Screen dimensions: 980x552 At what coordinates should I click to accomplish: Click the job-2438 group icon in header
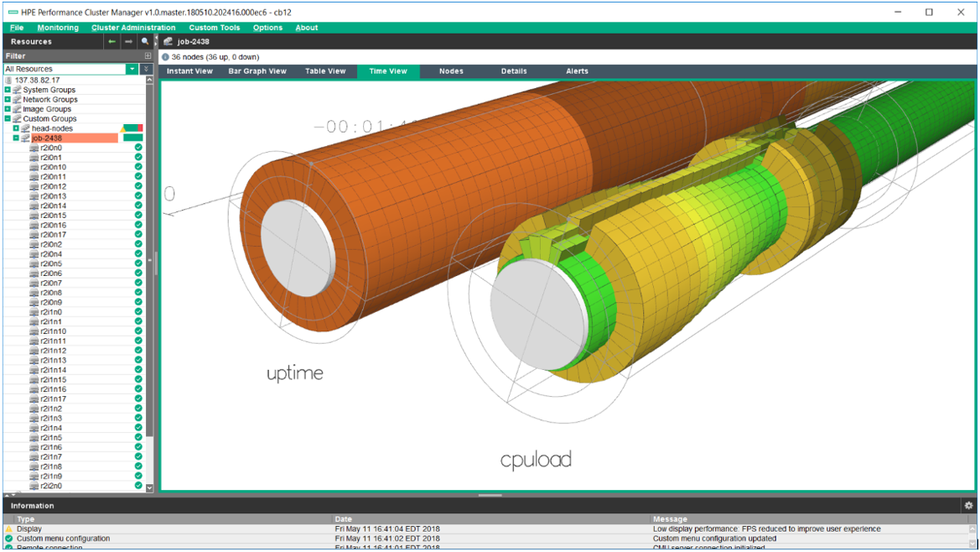click(168, 41)
